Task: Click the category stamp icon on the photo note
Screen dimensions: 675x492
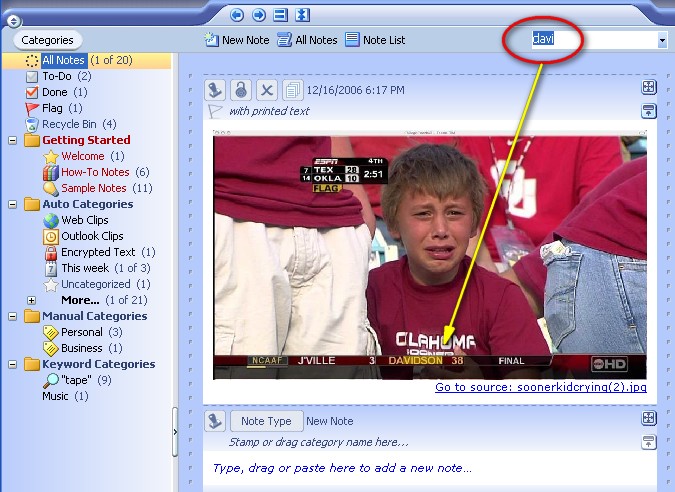Action: click(x=215, y=89)
